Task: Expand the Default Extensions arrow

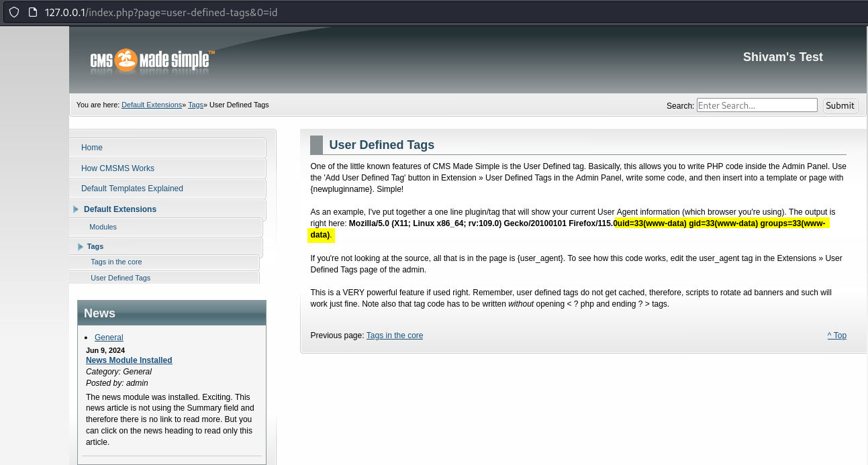Action: (x=76, y=209)
